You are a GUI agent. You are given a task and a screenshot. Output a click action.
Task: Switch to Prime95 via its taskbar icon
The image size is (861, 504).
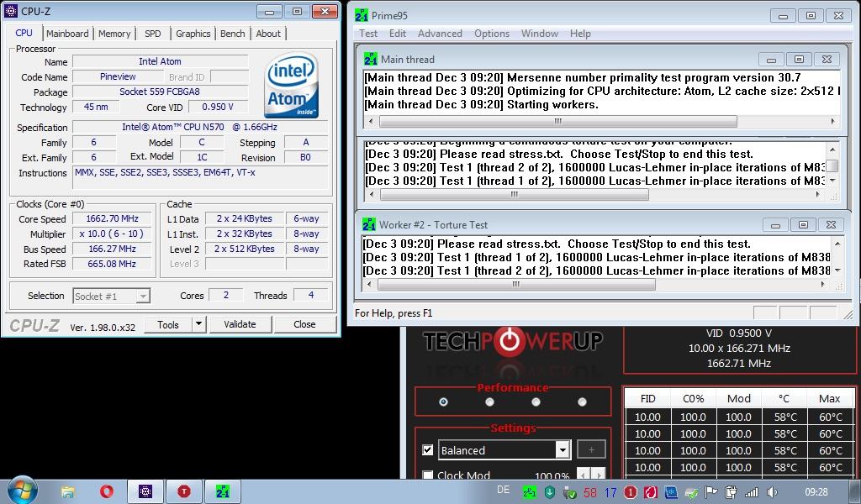click(x=222, y=491)
